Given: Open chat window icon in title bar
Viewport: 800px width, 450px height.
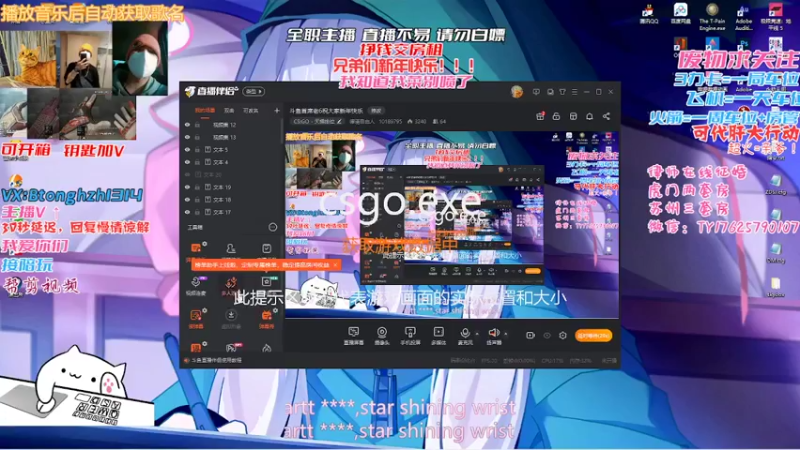Looking at the screenshot, I should coord(550,92).
